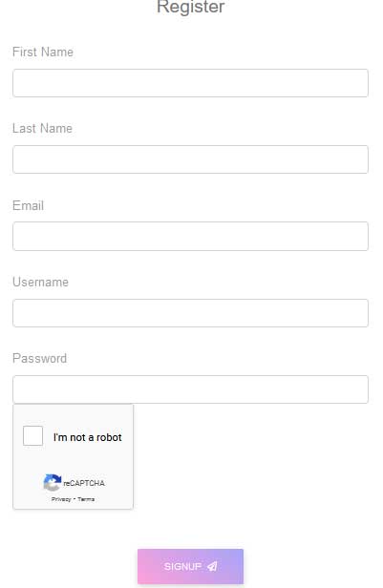
Task: Click the Password label text
Action: 40,358
